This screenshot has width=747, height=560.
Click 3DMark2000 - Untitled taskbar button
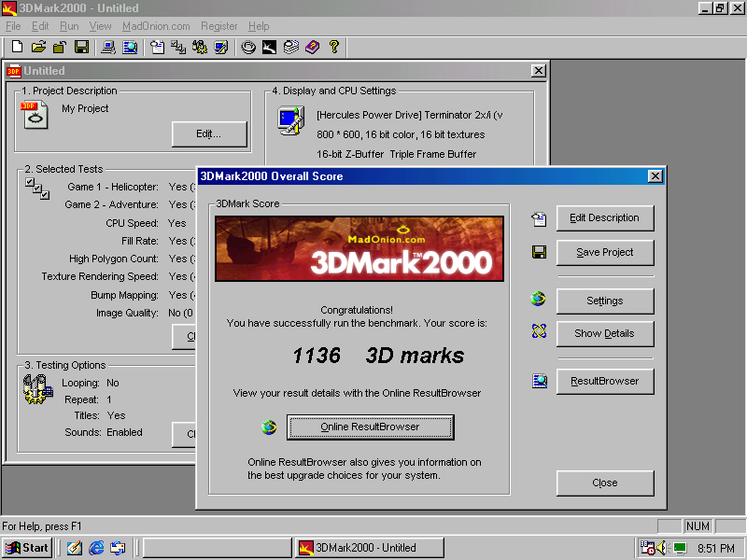pos(369,548)
